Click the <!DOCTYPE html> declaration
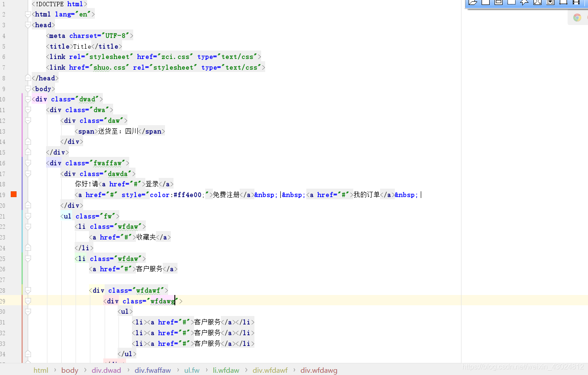This screenshot has width=588, height=375. pyautogui.click(x=59, y=4)
